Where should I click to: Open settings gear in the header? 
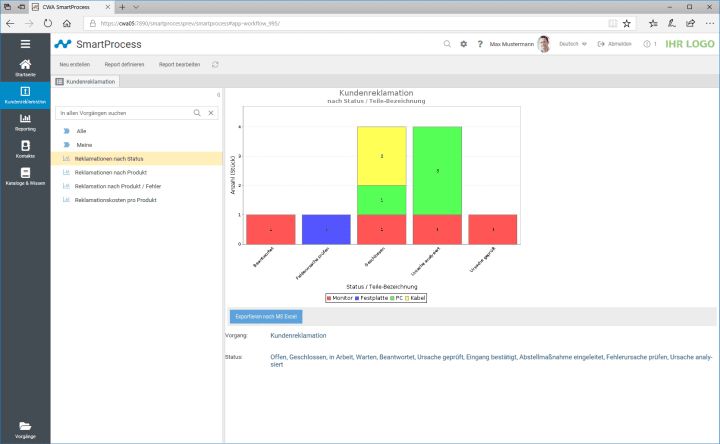(x=463, y=44)
